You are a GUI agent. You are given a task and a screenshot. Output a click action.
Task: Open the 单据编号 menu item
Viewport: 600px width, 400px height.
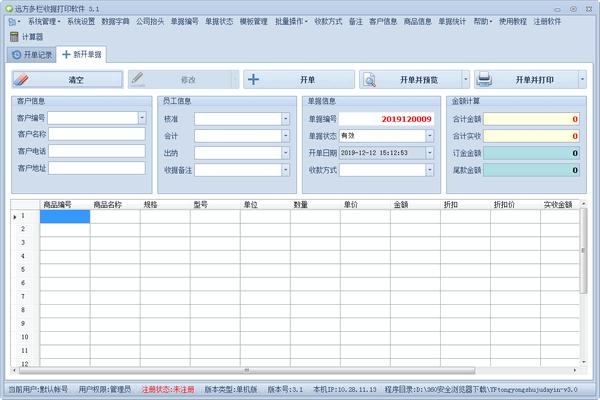coord(184,21)
